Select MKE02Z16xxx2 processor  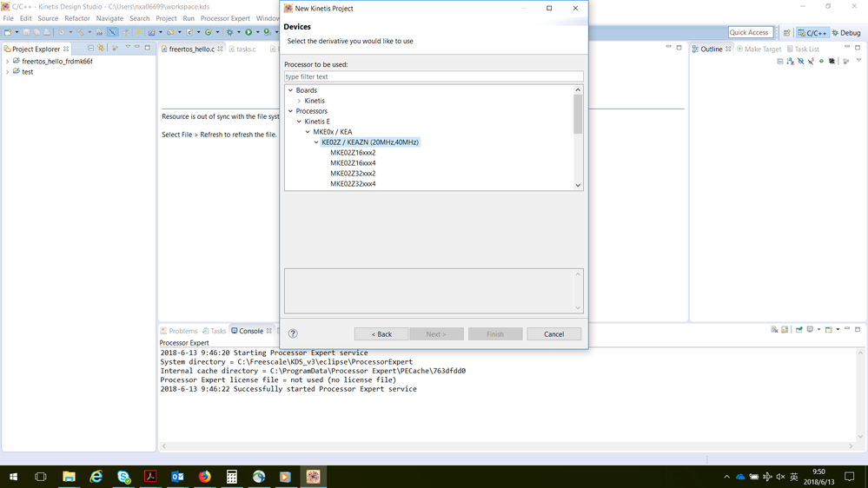coord(353,153)
